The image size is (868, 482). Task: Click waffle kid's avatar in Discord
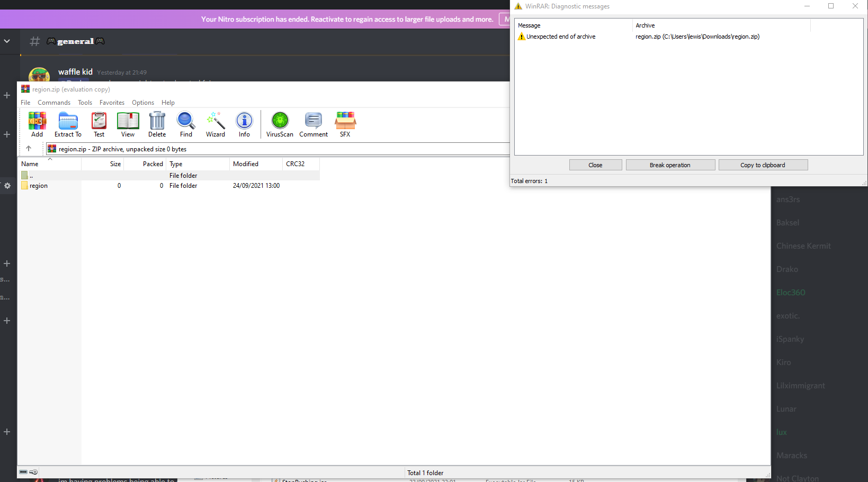click(39, 75)
